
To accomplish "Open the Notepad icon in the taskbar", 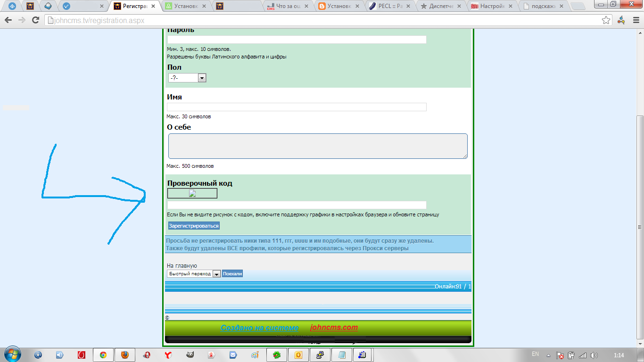I will [342, 355].
